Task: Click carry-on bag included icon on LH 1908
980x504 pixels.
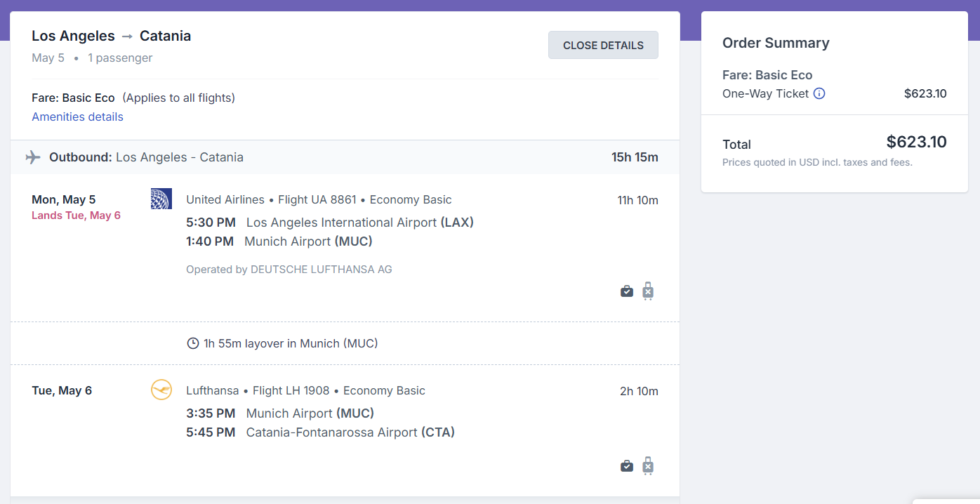Action: click(627, 466)
